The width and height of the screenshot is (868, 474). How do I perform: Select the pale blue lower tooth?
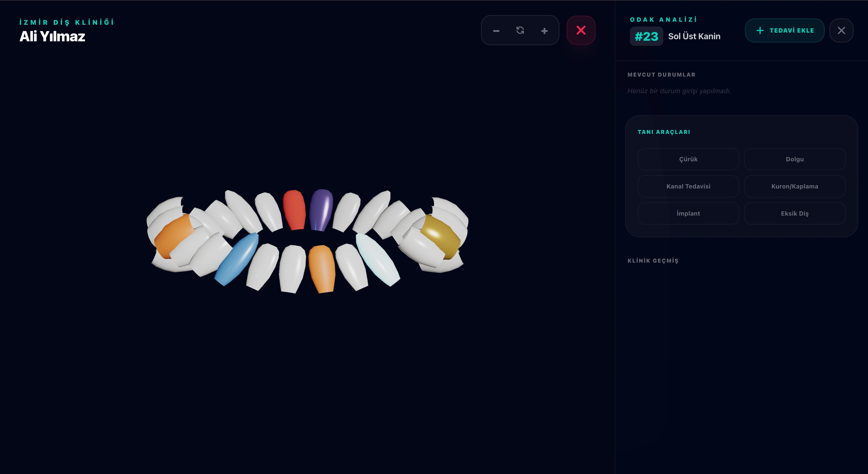tap(377, 260)
